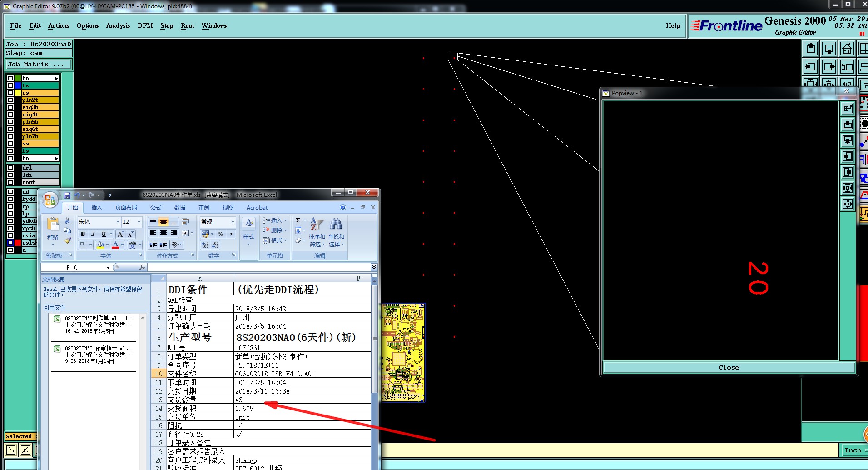Screen dimensions: 868x470
Task: Open the Actions menu in Genesis
Action: point(59,25)
